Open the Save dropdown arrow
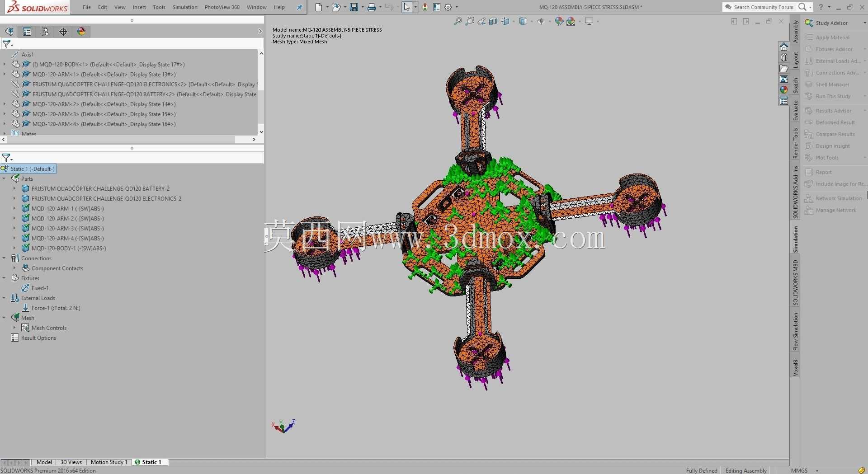 [x=362, y=7]
